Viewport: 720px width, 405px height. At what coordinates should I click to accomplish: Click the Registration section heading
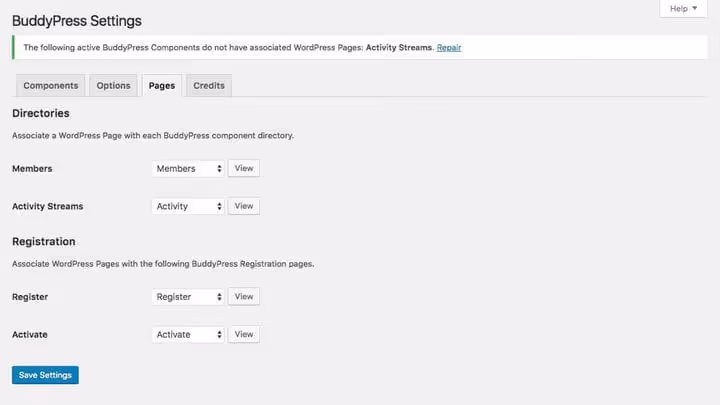tap(44, 242)
